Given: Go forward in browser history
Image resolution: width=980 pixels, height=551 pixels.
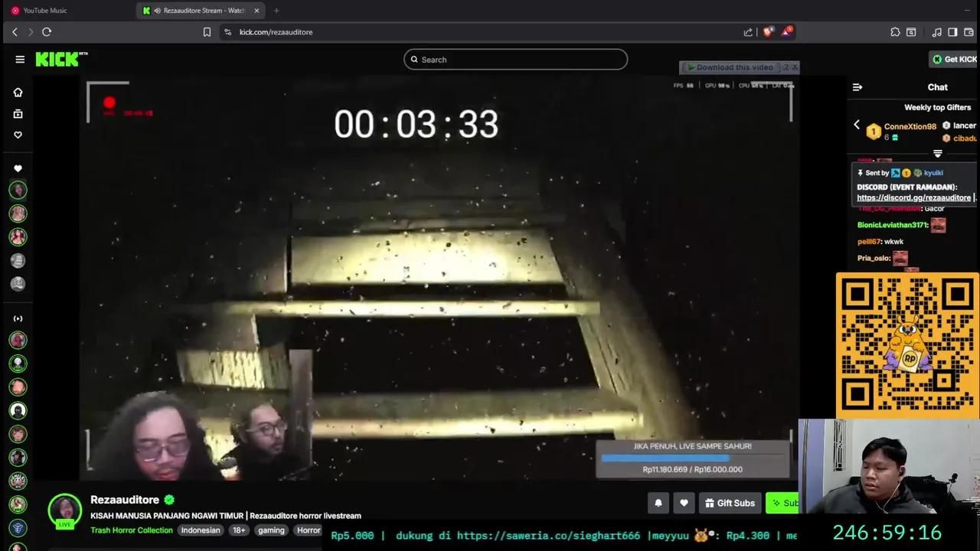Looking at the screenshot, I should [31, 32].
